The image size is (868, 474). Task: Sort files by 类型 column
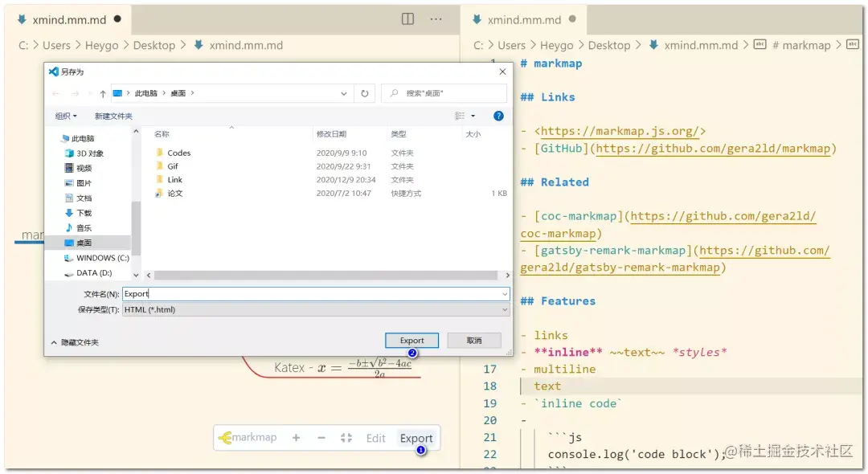click(x=398, y=134)
